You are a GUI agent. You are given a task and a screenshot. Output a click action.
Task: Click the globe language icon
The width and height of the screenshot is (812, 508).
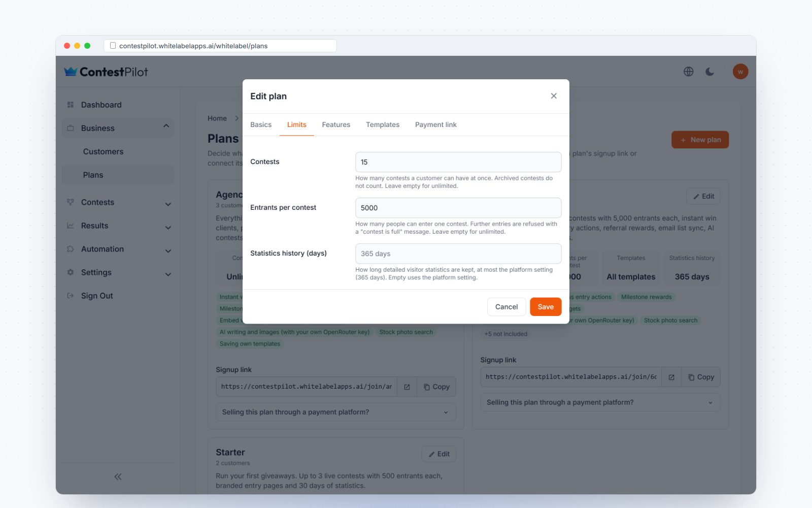click(688, 72)
